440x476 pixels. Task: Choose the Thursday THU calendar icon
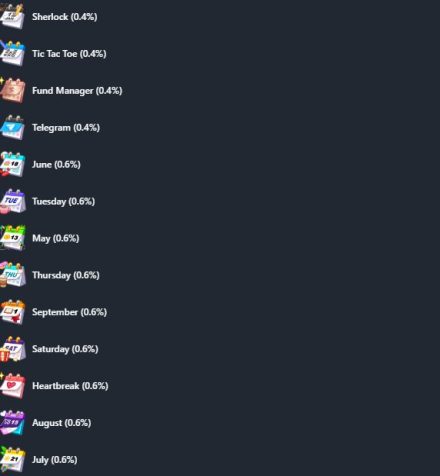pyautogui.click(x=12, y=275)
